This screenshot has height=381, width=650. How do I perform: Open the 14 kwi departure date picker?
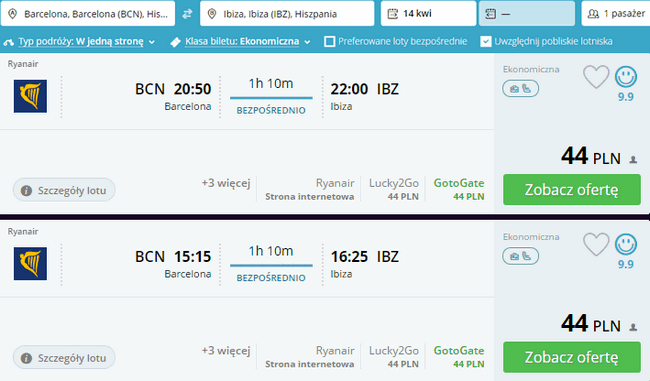tap(429, 14)
